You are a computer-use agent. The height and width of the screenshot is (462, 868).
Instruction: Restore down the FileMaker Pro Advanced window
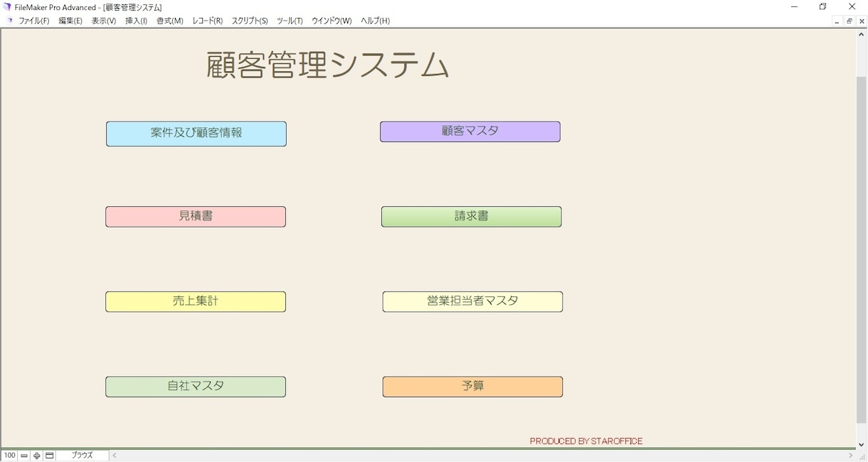pyautogui.click(x=823, y=7)
